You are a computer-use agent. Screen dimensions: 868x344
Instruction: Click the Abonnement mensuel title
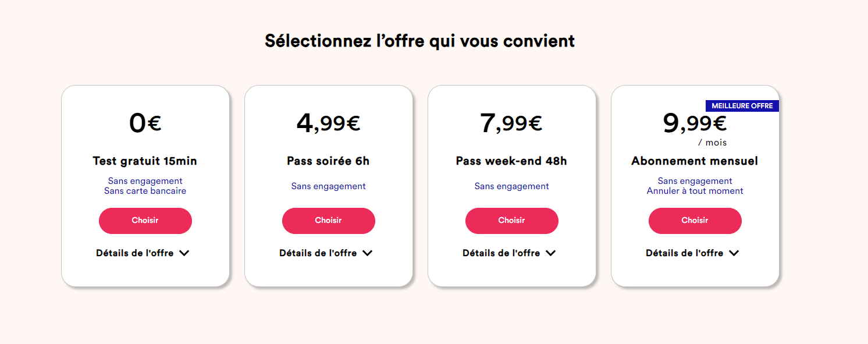click(x=695, y=161)
